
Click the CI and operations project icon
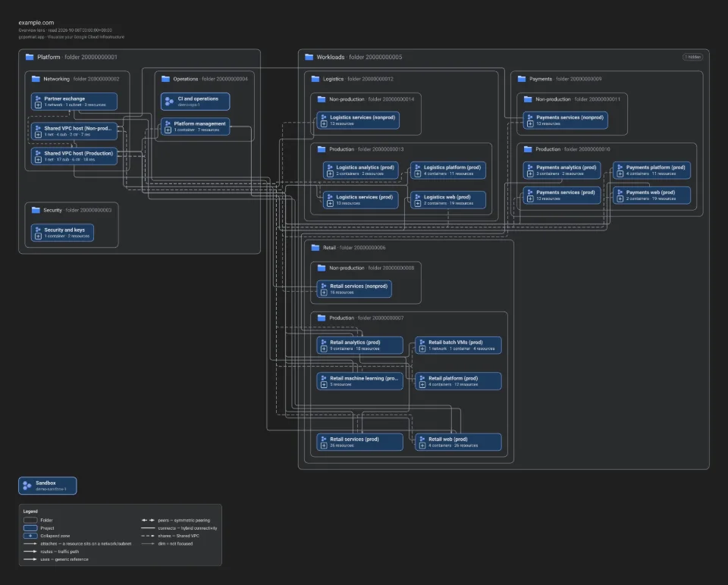click(x=169, y=101)
